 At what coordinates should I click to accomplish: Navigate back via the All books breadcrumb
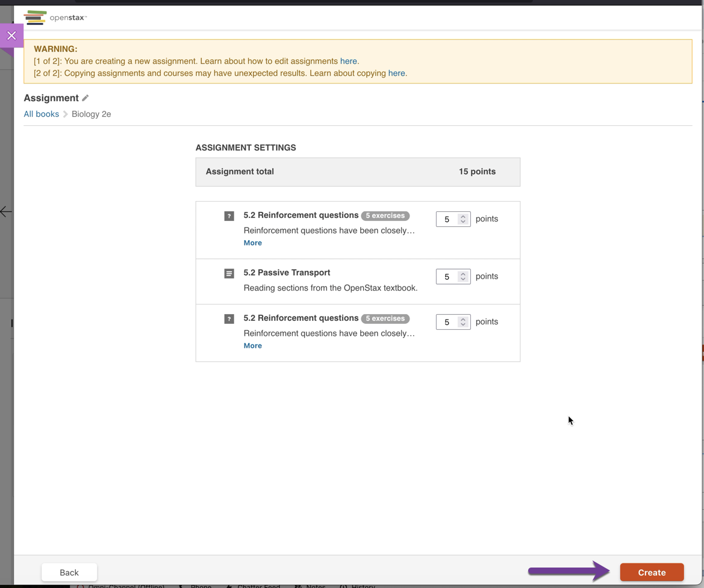tap(41, 114)
